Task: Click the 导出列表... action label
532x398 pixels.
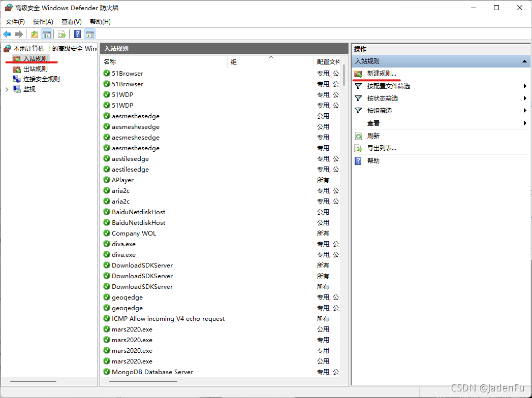Action: [x=382, y=148]
